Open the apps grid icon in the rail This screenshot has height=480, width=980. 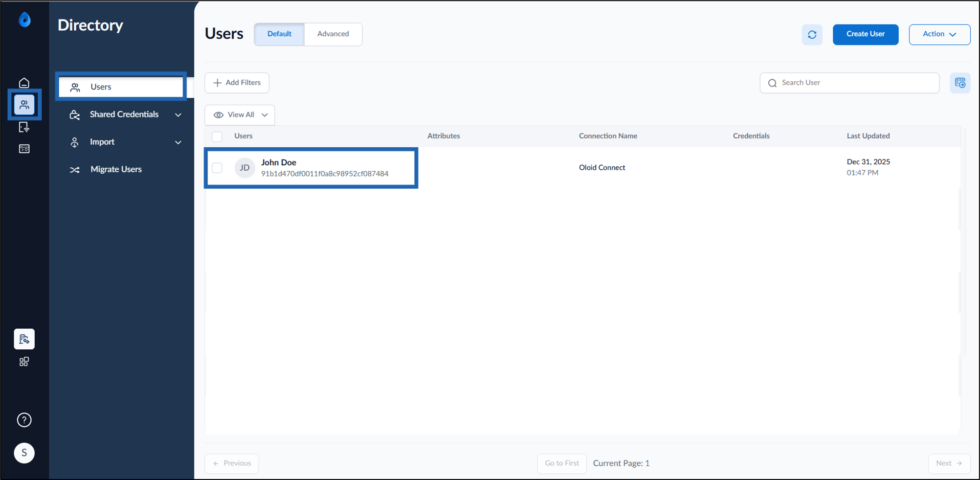click(24, 362)
